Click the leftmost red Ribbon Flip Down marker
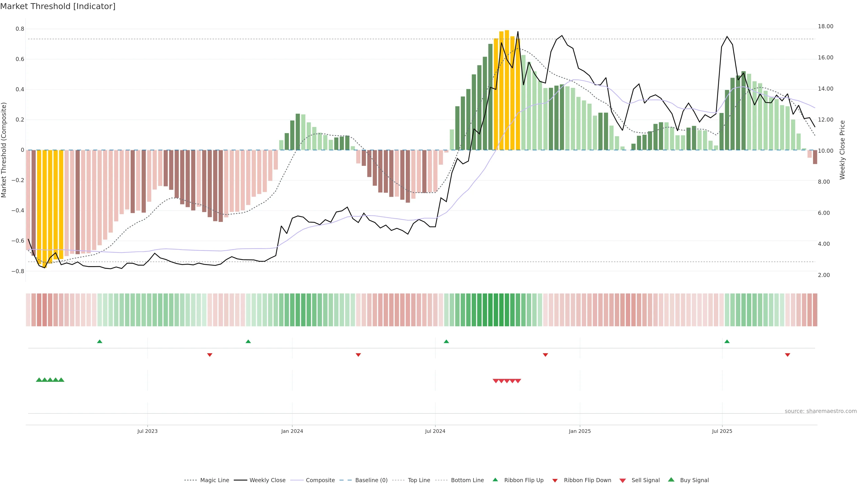Screen dimensions: 868x488 pos(210,355)
